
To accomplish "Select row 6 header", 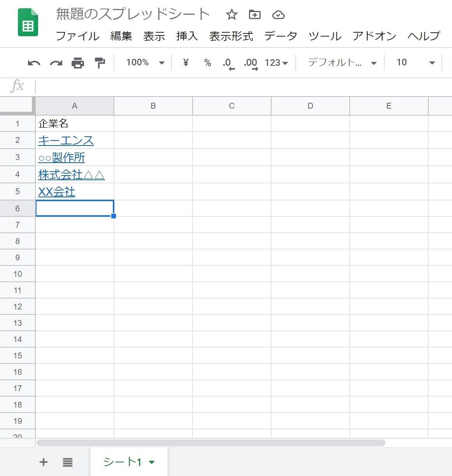I will pyautogui.click(x=18, y=209).
